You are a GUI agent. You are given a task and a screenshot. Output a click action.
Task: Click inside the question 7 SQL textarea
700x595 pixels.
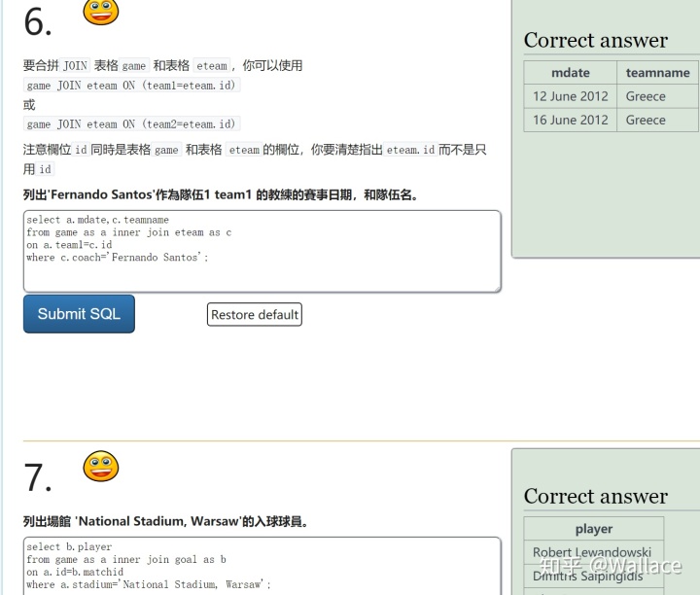pyautogui.click(x=262, y=566)
